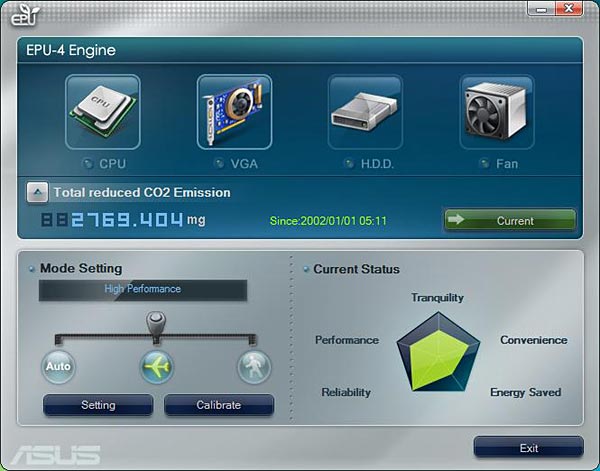Screen dimensions: 600x471
Task: Click the Energy Saved label
Action: coord(525,392)
